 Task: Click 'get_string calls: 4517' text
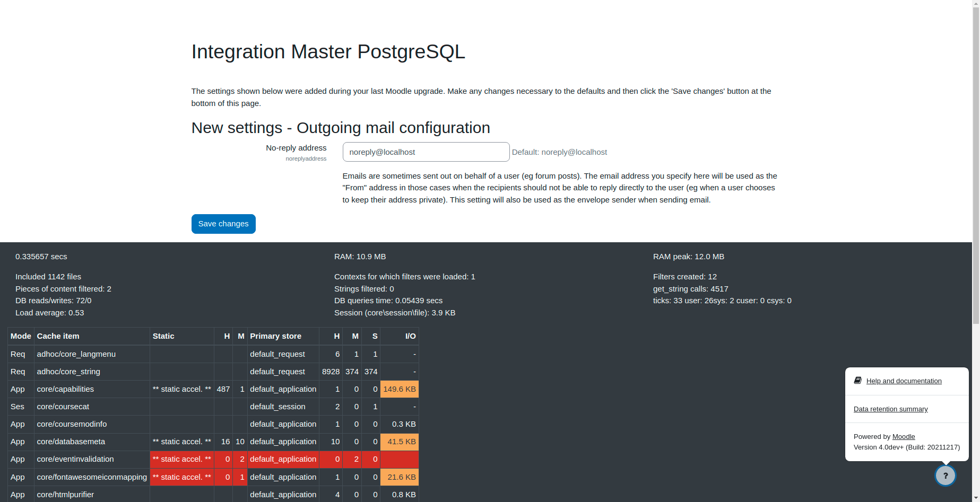690,289
